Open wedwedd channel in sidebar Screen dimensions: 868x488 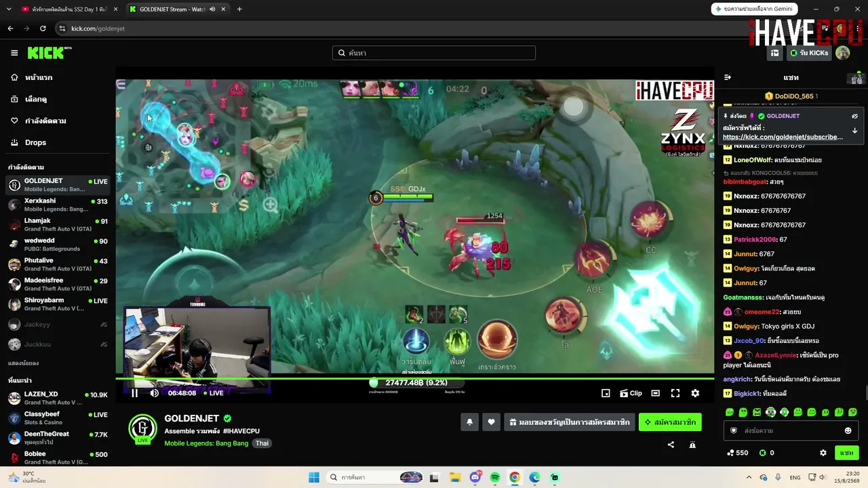click(58, 244)
